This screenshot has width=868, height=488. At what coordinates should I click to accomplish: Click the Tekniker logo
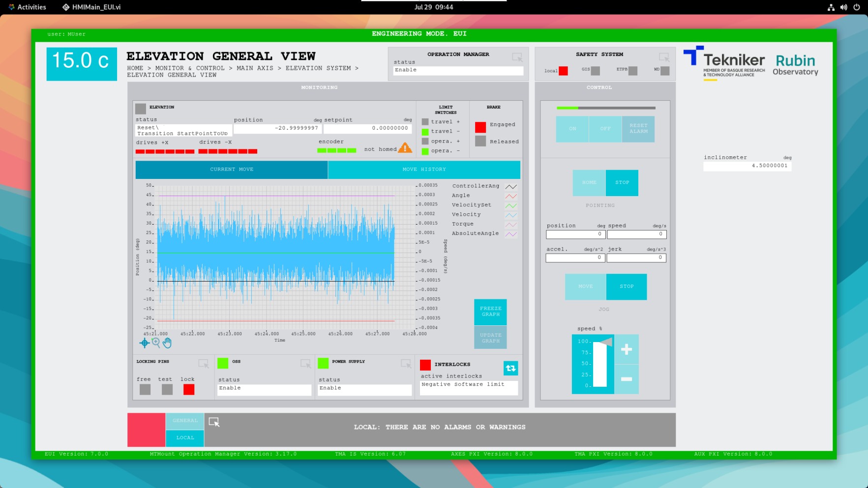coord(724,63)
